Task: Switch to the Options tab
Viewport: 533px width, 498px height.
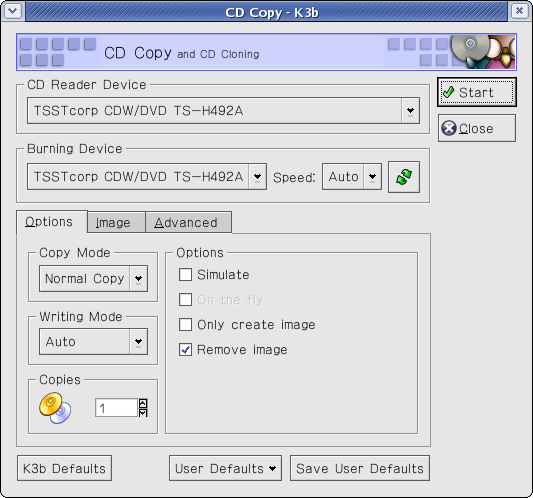Action: tap(52, 222)
